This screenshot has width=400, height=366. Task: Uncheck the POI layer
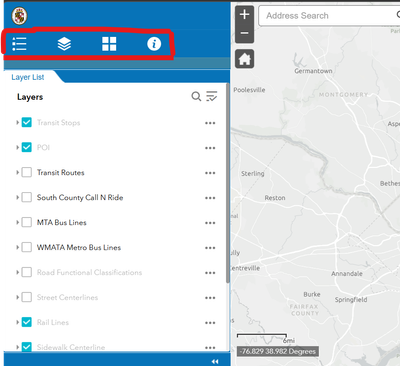click(27, 147)
